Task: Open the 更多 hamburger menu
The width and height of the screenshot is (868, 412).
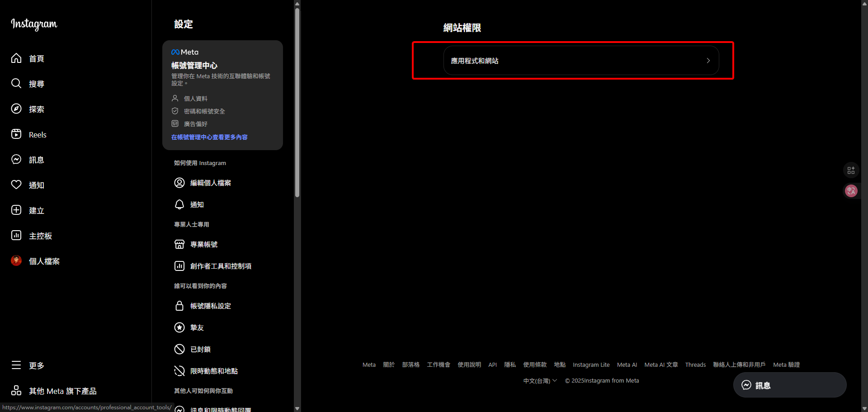Action: coord(16,365)
